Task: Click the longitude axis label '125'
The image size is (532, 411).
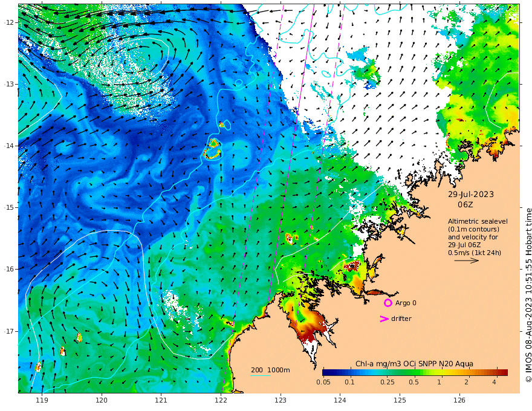Action: pos(400,401)
